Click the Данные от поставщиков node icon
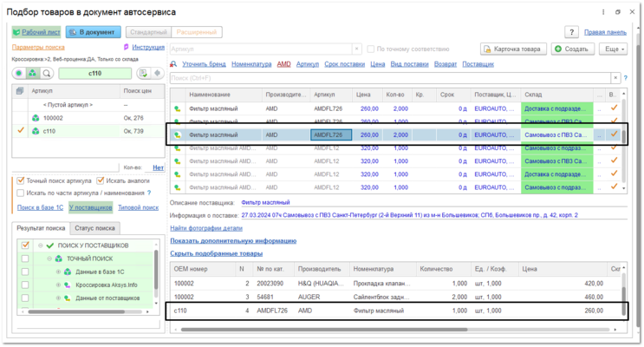 [x=68, y=298]
